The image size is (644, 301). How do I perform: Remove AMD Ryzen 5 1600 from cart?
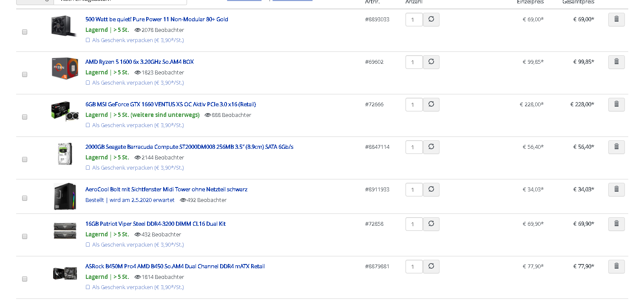point(616,62)
